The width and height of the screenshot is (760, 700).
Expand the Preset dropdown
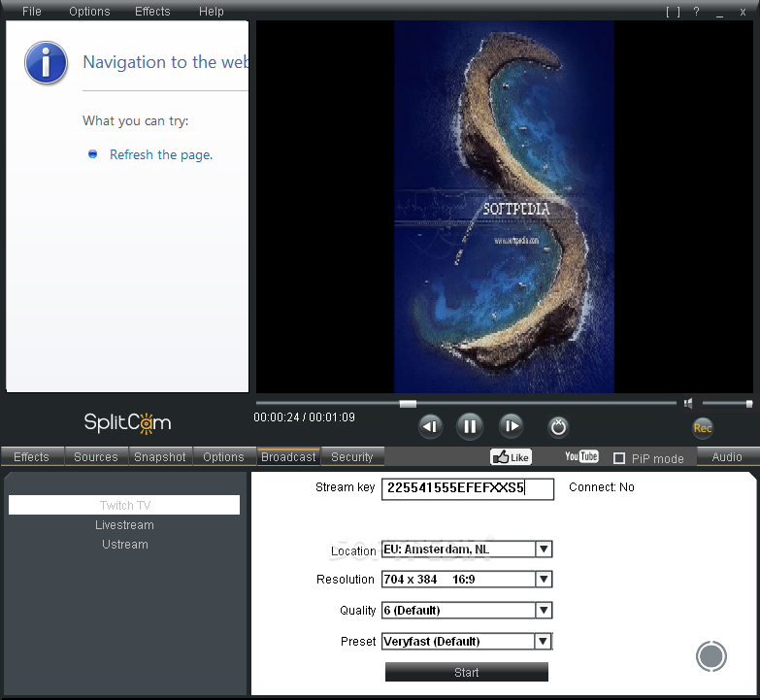click(543, 642)
